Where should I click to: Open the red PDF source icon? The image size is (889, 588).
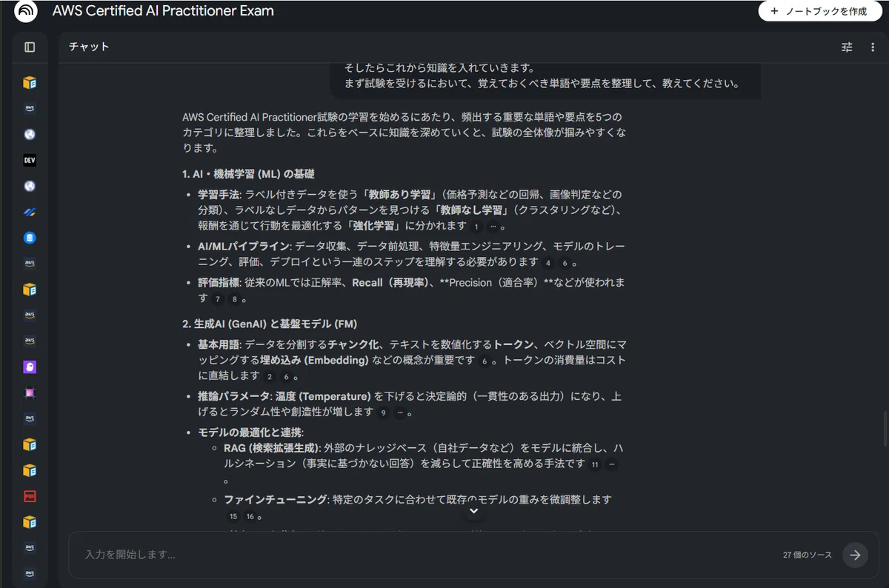click(30, 496)
